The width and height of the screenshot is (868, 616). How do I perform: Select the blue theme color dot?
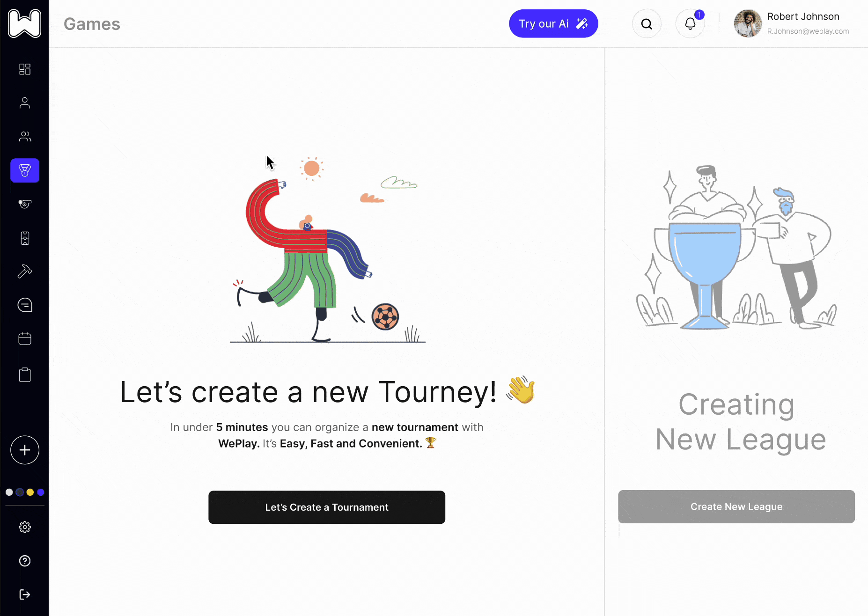[x=41, y=492]
